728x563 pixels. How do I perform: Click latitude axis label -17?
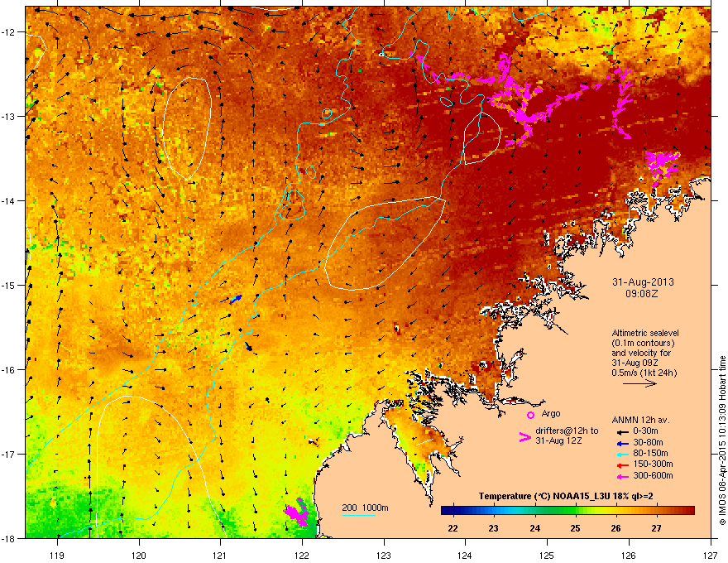(9, 454)
